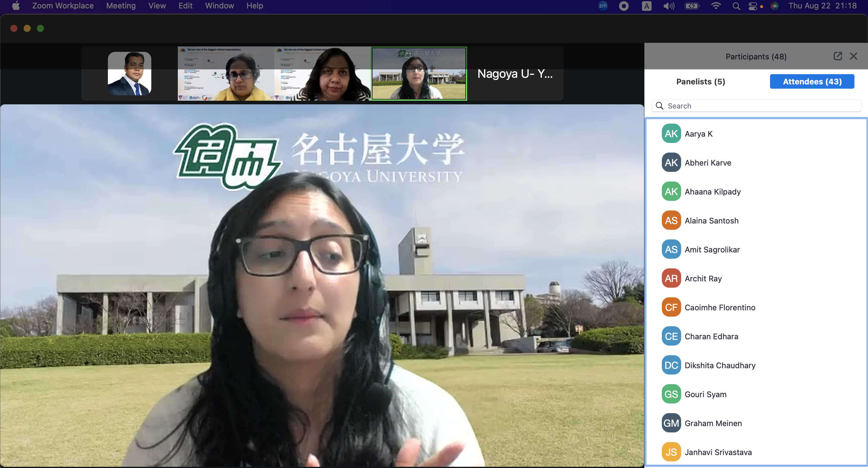Open the volume control in menu bar
Image resolution: width=868 pixels, height=468 pixels.
point(668,6)
